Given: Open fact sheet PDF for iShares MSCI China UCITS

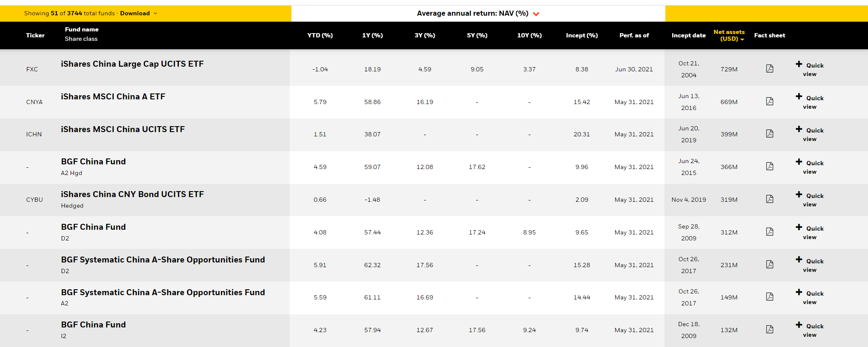Looking at the screenshot, I should point(769,134).
